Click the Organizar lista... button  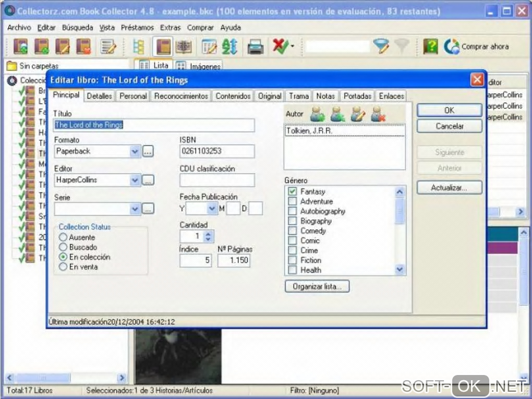[x=317, y=286]
